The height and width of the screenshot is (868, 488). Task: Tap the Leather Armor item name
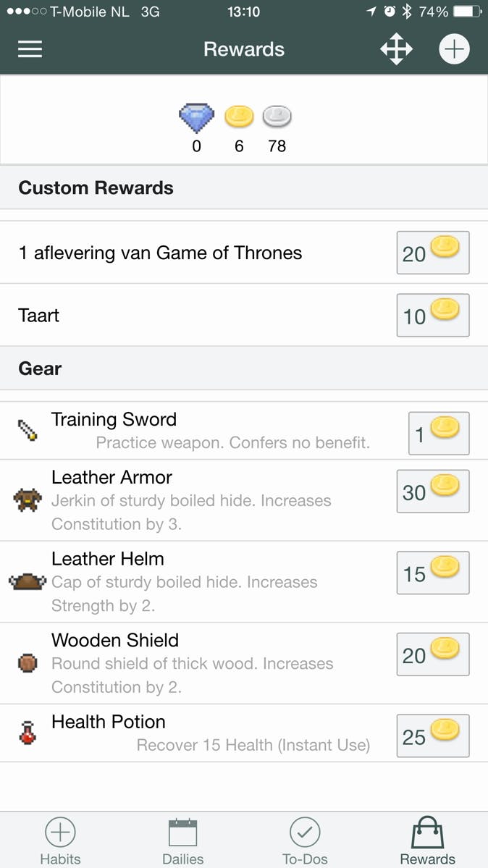click(112, 478)
